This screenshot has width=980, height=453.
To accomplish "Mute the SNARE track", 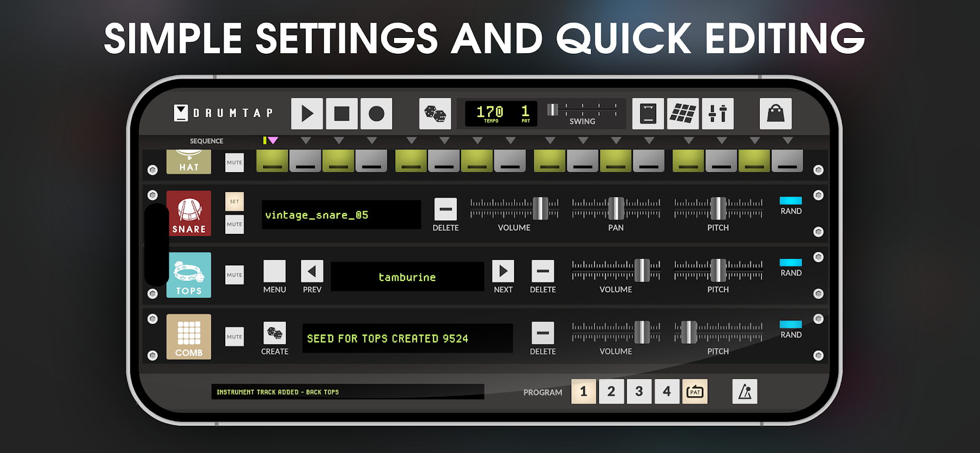I will [234, 224].
